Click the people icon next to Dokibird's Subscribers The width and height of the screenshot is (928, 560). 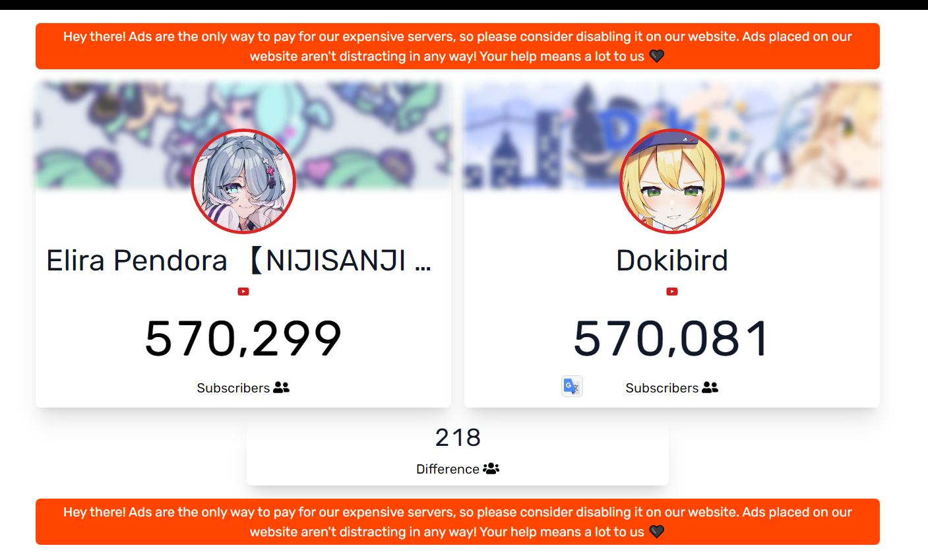[x=710, y=387]
